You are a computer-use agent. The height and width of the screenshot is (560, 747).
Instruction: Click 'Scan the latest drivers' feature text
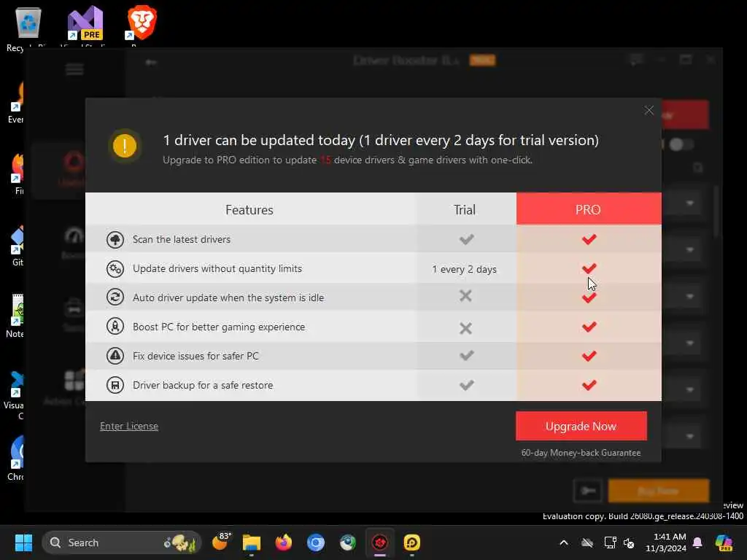tap(182, 239)
